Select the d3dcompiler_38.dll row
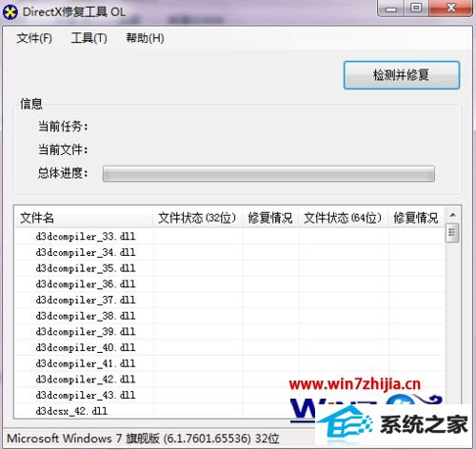The height and width of the screenshot is (450, 476). pos(229,316)
